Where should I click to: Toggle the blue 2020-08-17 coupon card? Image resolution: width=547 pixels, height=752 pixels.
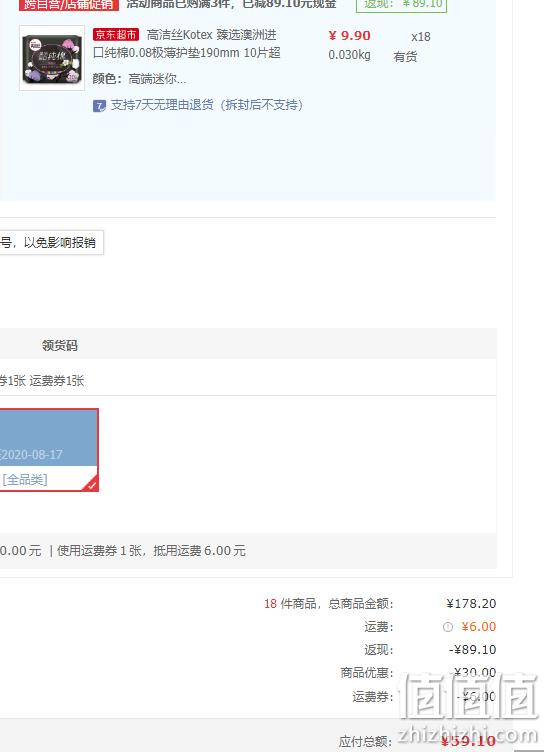(x=49, y=450)
